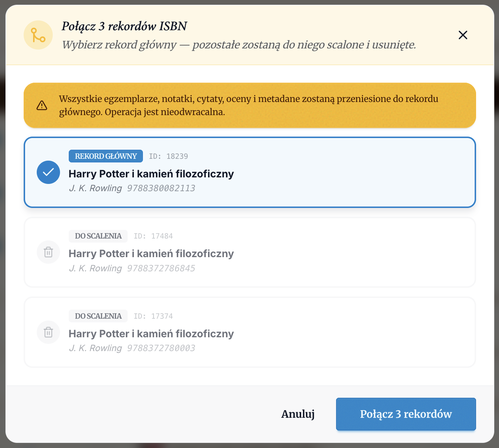Click the REKORD GŁÓWNY badge
This screenshot has height=448, width=499.
tap(106, 156)
